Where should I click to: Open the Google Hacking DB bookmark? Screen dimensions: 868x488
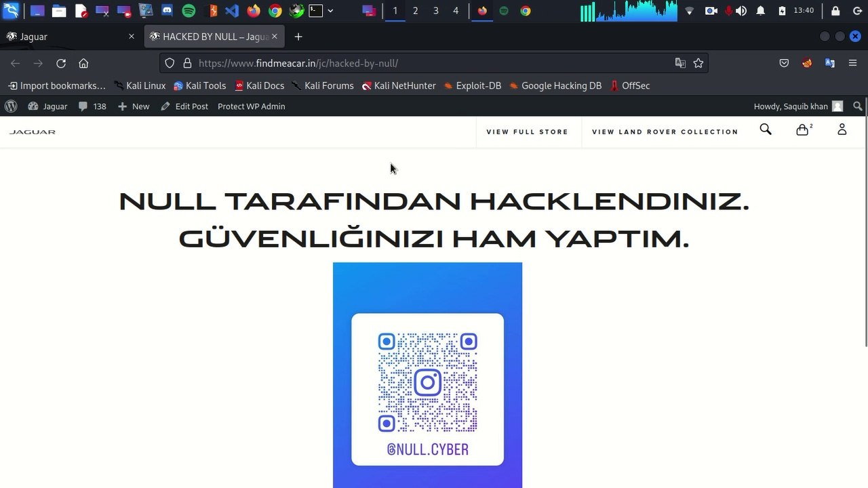click(x=555, y=85)
